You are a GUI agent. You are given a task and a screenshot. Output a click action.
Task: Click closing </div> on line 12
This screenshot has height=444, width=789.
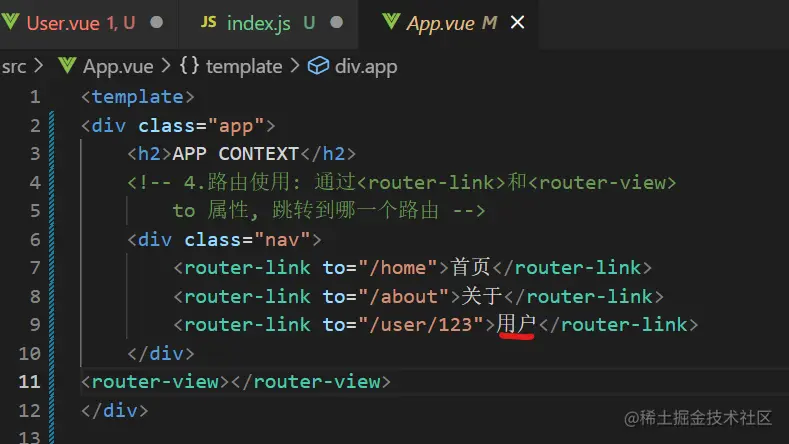click(115, 410)
